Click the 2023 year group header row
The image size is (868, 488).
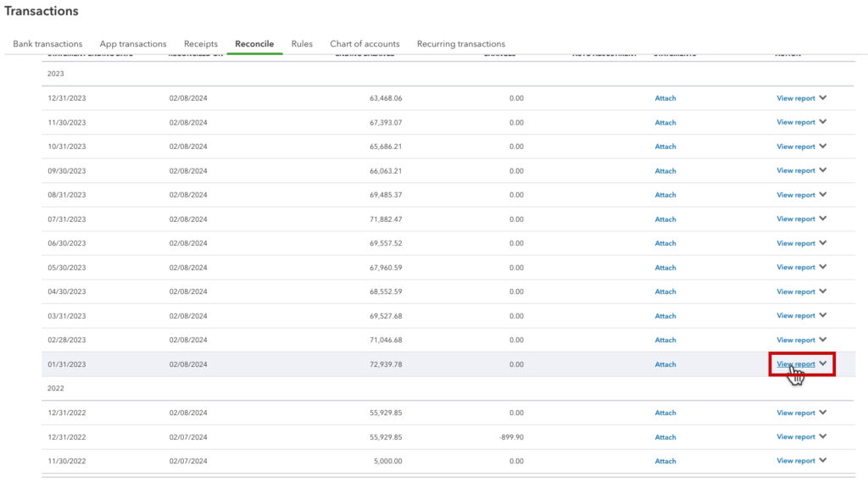pos(56,74)
